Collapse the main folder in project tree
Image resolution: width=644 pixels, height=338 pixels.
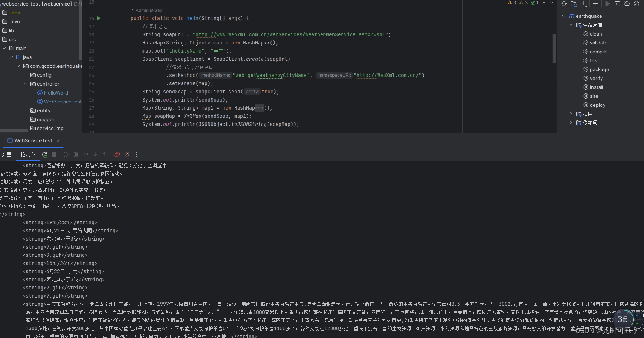(4, 48)
